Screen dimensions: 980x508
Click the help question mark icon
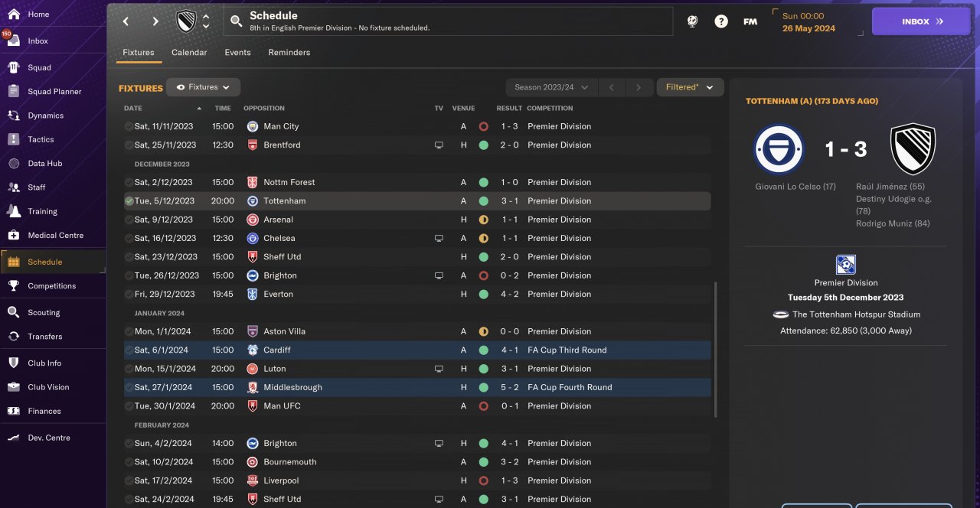[x=721, y=21]
